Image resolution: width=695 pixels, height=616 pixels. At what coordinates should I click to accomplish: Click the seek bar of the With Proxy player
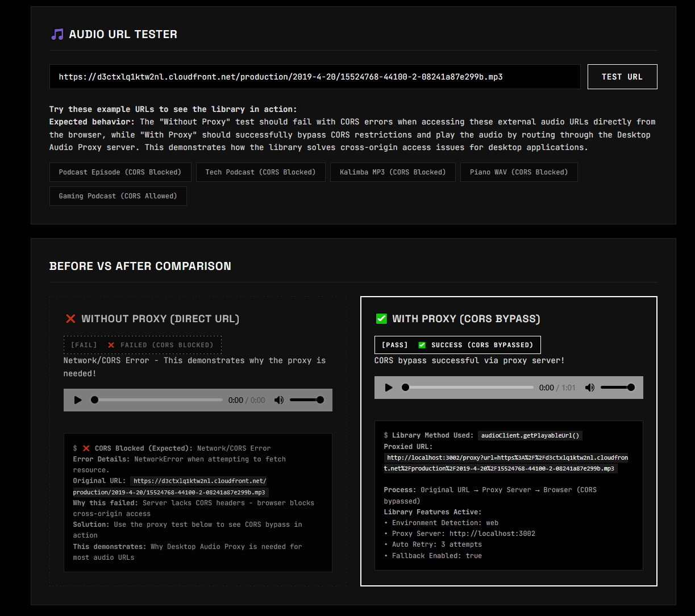tap(466, 387)
